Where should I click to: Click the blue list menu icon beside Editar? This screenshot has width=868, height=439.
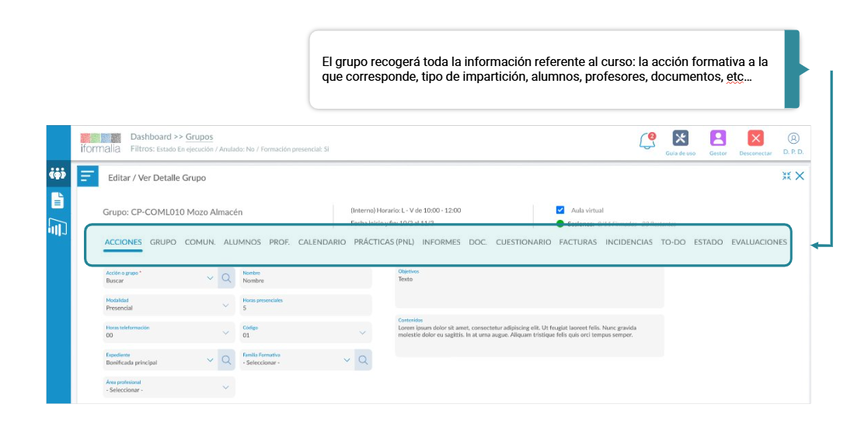[88, 176]
